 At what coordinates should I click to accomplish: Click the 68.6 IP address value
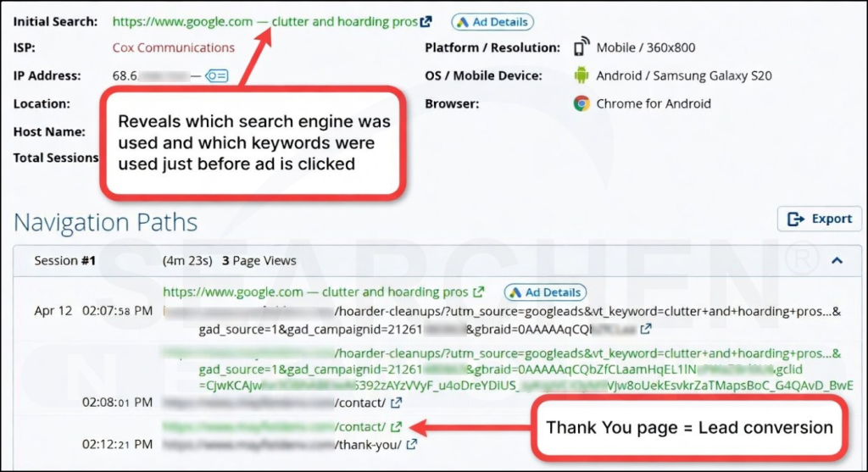click(153, 75)
